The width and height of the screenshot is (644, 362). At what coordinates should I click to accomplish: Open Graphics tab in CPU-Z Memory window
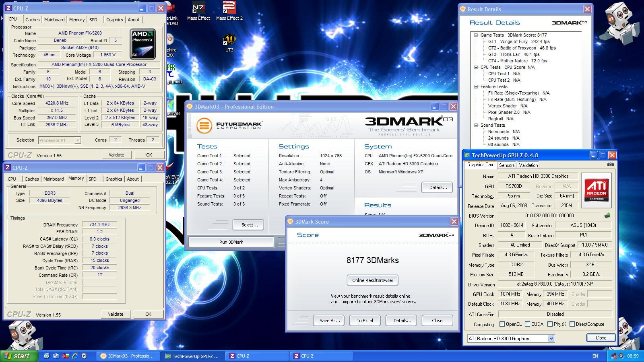pos(114,179)
